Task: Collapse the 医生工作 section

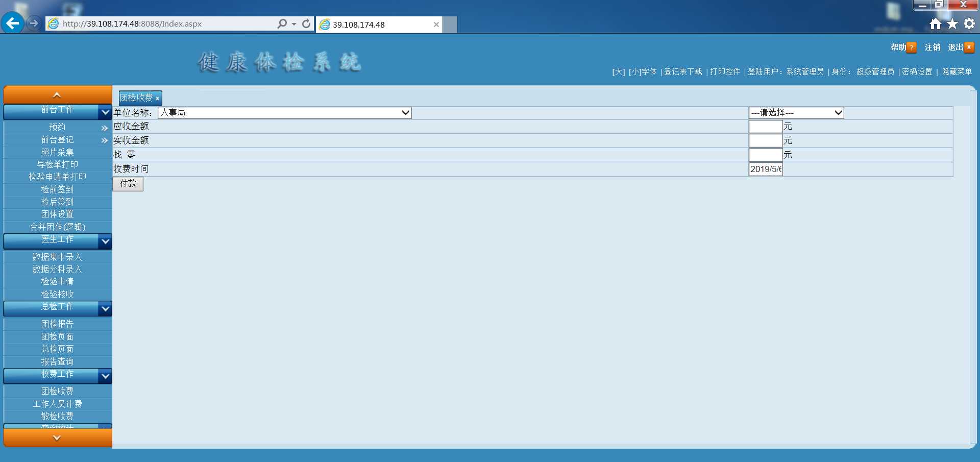Action: click(105, 241)
